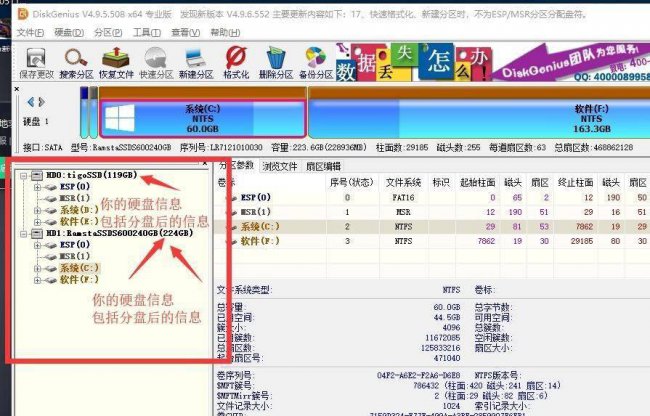Select HD1:RamstaSSDS600240GB(224GB) disk in tree
The height and width of the screenshot is (416, 650).
click(119, 233)
